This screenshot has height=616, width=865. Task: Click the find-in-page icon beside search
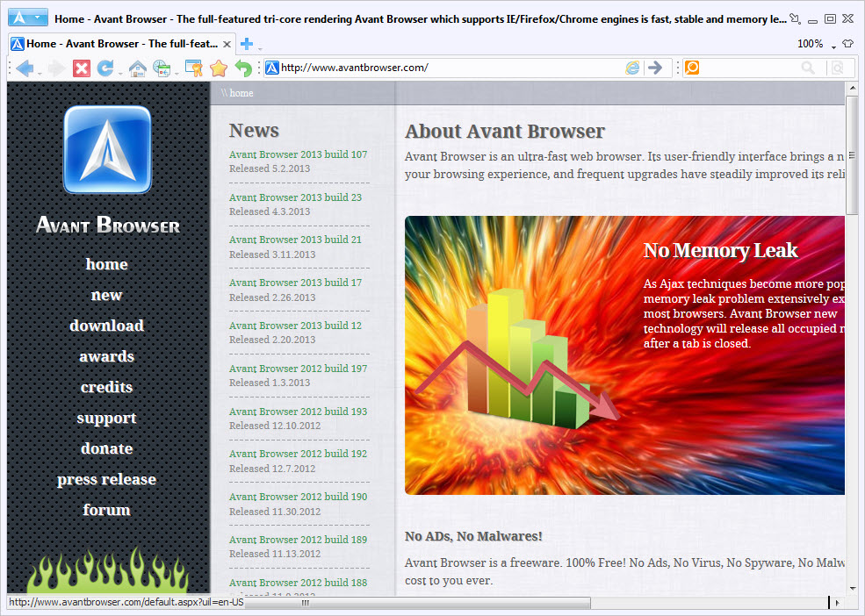[x=838, y=68]
